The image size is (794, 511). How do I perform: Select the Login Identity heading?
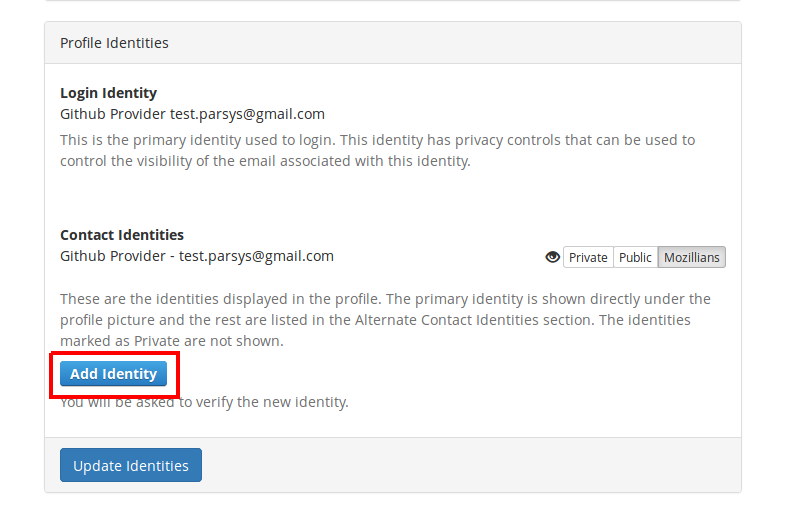click(108, 93)
